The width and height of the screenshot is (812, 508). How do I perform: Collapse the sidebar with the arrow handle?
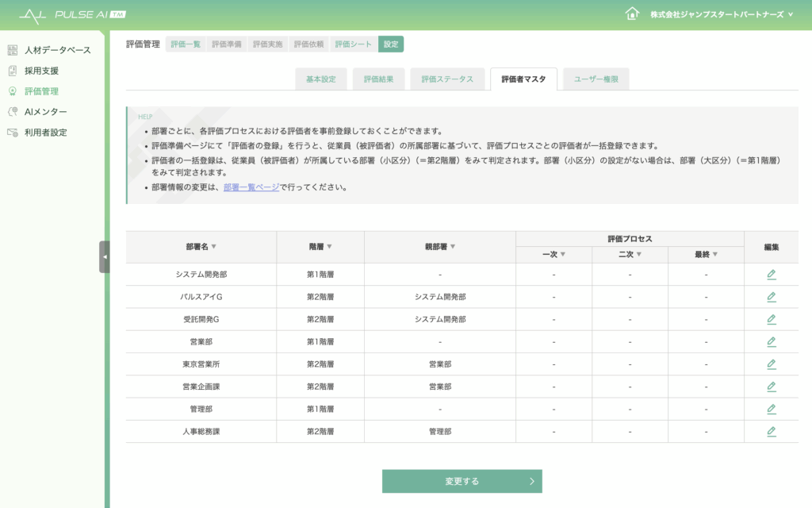click(x=105, y=256)
